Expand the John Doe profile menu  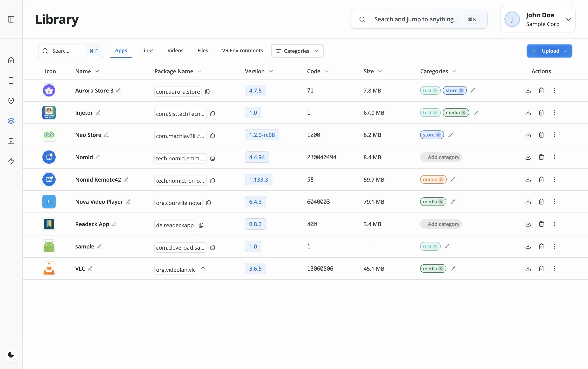point(569,19)
